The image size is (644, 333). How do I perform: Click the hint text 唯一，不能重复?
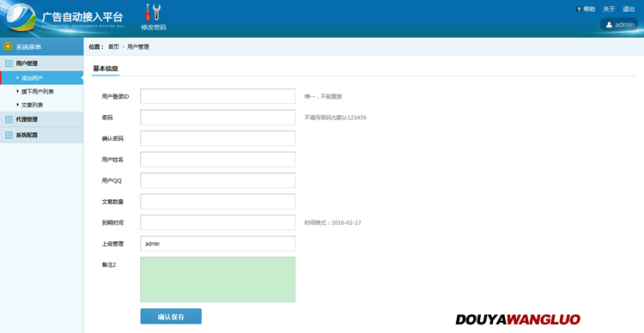point(323,97)
